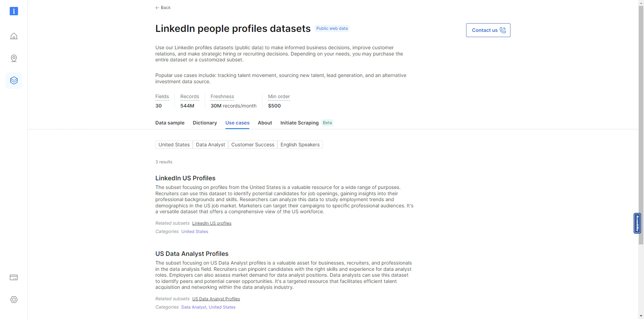The width and height of the screenshot is (644, 319).
Task: Go back using the Back arrow link
Action: pos(163,8)
